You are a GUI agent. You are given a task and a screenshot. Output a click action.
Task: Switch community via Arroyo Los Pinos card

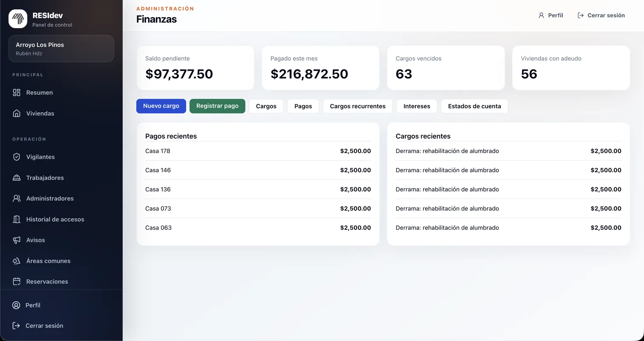61,49
